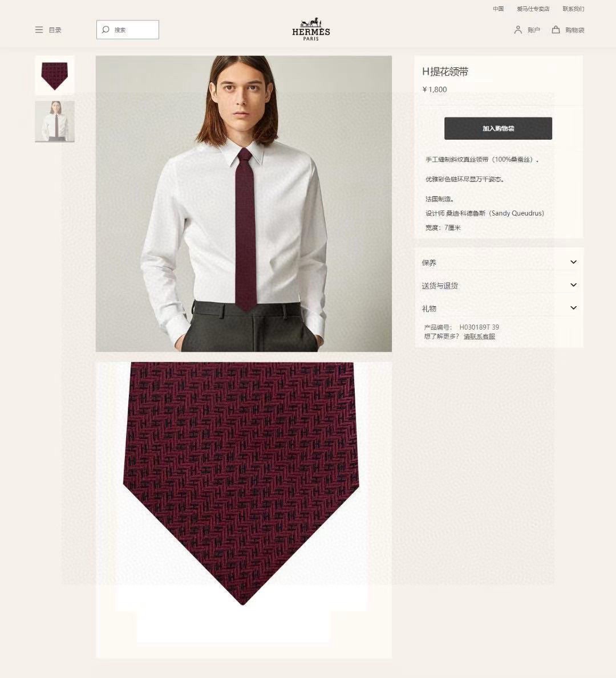616x678 pixels.
Task: Focus the 搜索 search field
Action: (x=128, y=30)
